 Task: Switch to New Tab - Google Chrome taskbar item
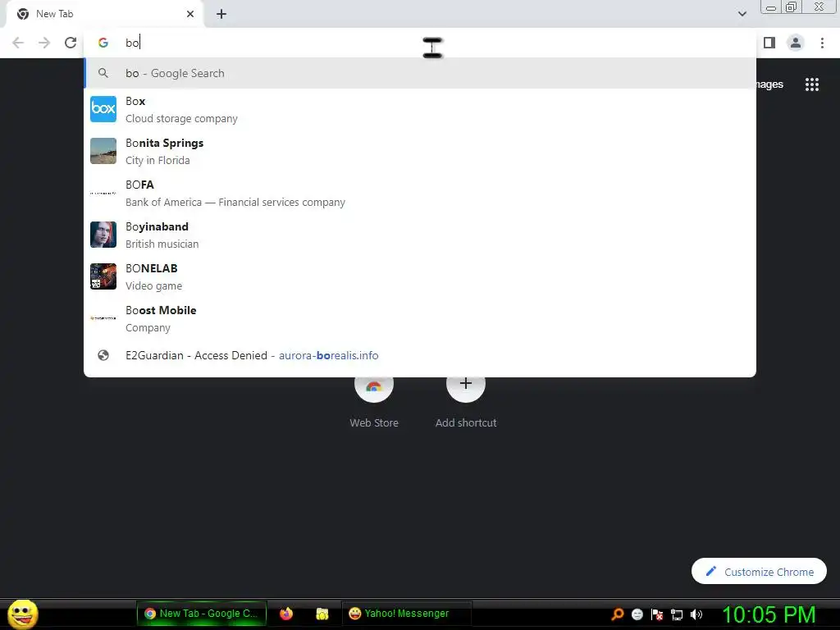click(202, 614)
